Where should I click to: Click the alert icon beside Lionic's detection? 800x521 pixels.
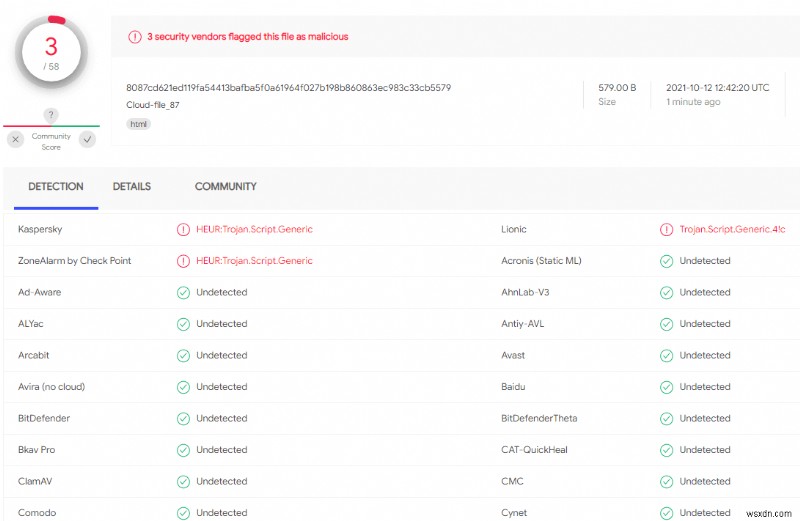tap(666, 229)
